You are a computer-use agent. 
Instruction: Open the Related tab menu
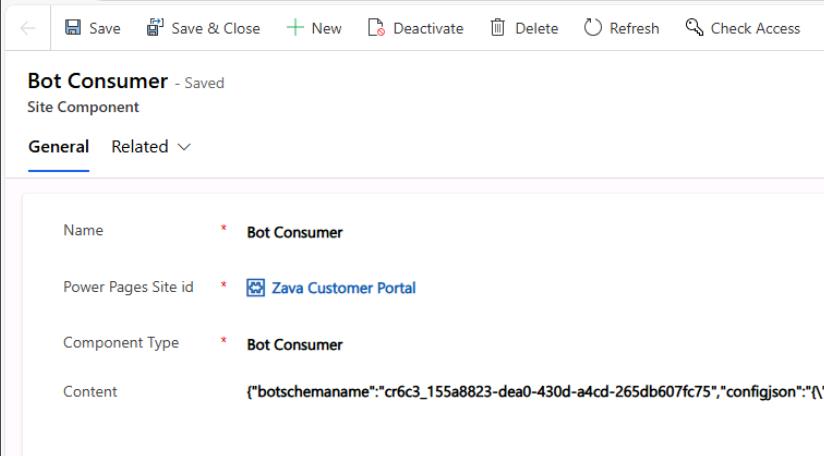coord(151,147)
